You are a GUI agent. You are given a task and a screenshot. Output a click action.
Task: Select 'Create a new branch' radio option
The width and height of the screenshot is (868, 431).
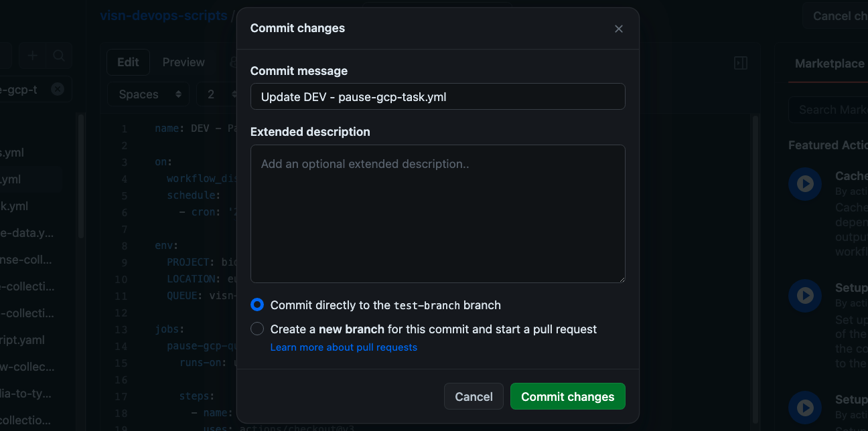257,329
